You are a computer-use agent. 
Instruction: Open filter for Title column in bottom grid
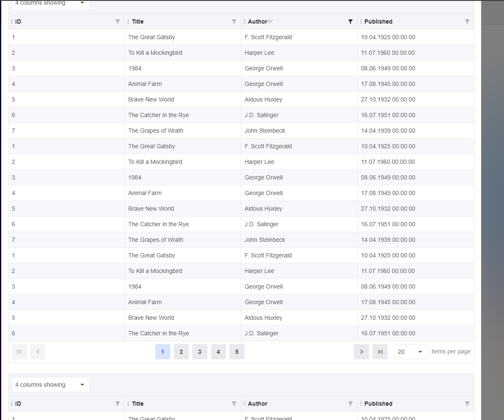(234, 404)
